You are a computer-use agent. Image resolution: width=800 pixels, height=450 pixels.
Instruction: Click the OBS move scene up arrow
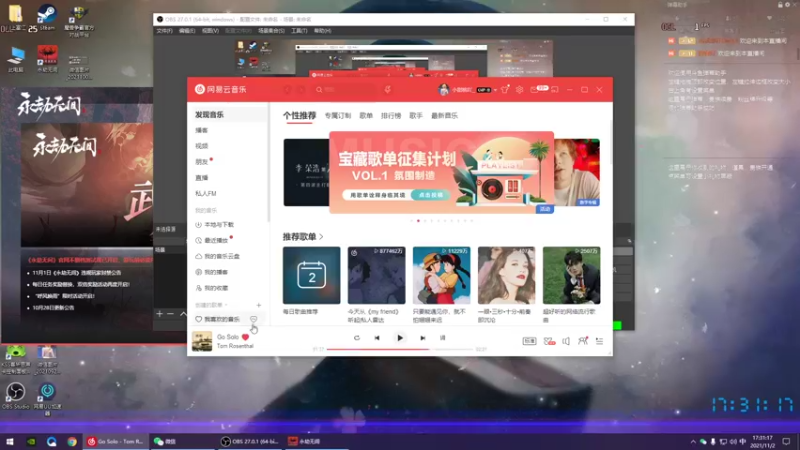pos(183,314)
